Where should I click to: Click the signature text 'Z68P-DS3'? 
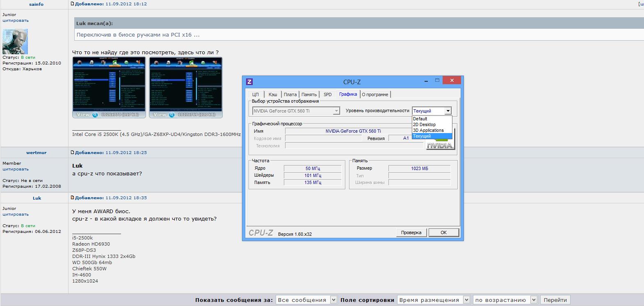point(84,250)
